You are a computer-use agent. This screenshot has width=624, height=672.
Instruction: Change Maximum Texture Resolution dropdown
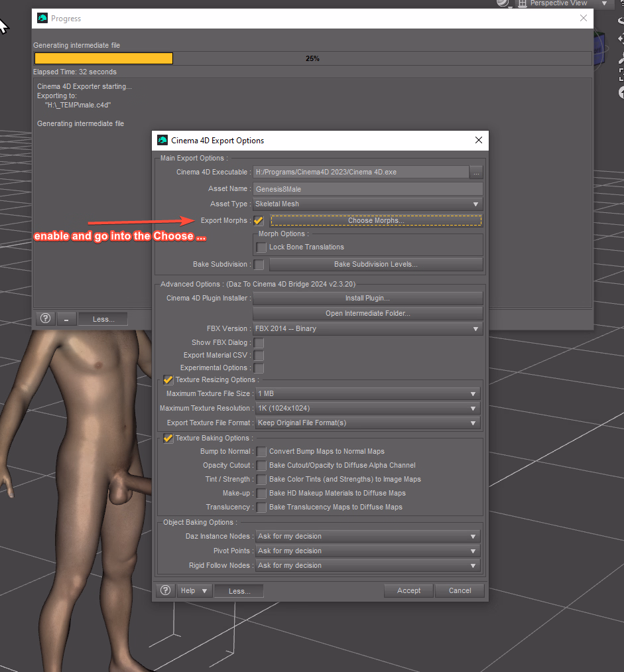368,408
